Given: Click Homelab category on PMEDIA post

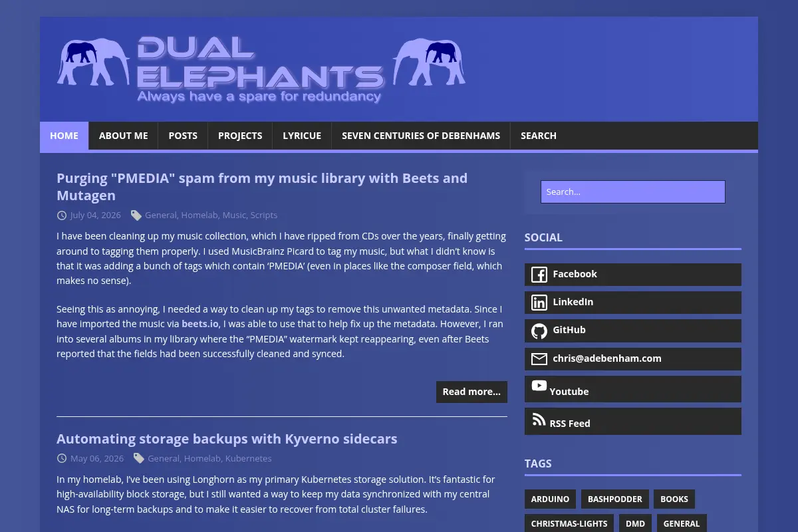Looking at the screenshot, I should (199, 215).
